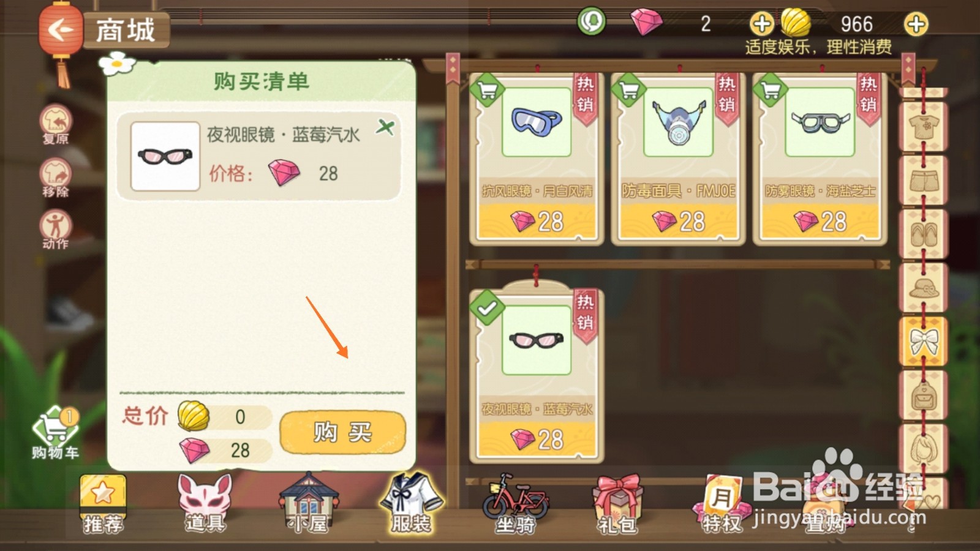
Task: Click the back arrow on red lantern
Action: pos(60,29)
